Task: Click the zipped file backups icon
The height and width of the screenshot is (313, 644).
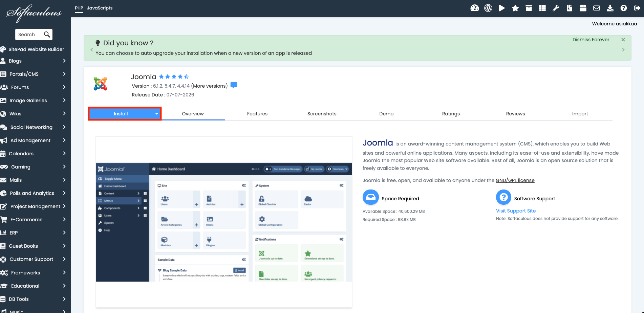Action: click(x=570, y=8)
